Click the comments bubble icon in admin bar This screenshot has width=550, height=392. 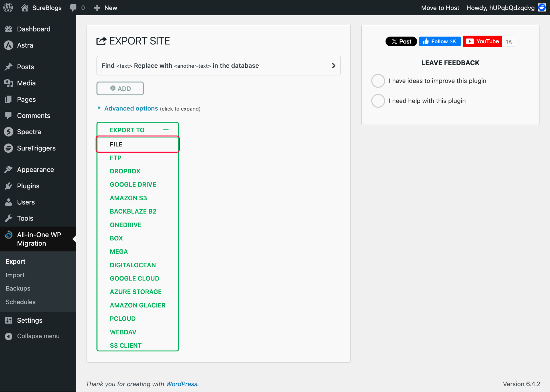tap(73, 8)
